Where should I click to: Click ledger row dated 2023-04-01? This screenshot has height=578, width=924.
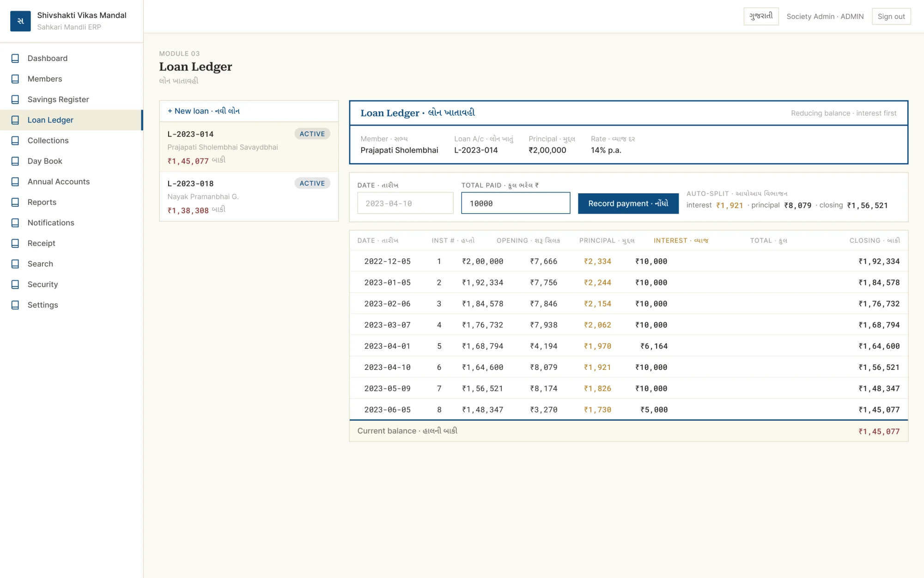pos(629,346)
